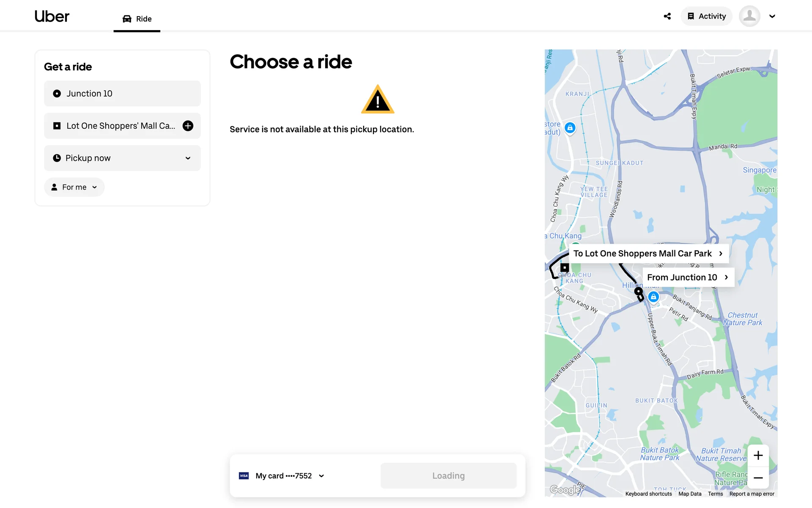
Task: Switch to the Ride tab
Action: 137,19
